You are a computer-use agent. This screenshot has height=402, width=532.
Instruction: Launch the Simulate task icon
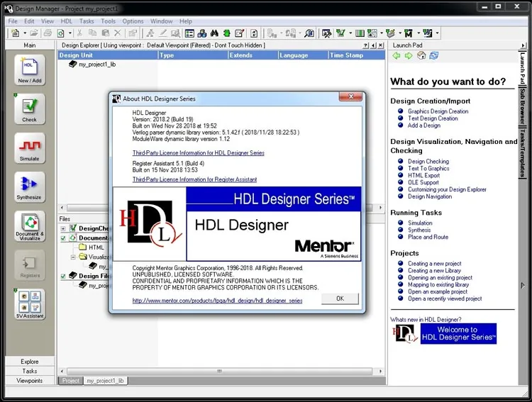[30, 148]
